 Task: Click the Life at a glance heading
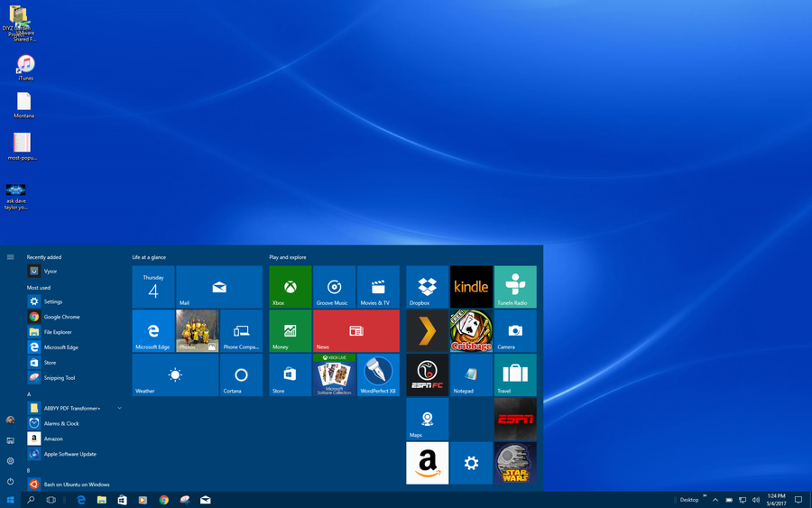149,257
